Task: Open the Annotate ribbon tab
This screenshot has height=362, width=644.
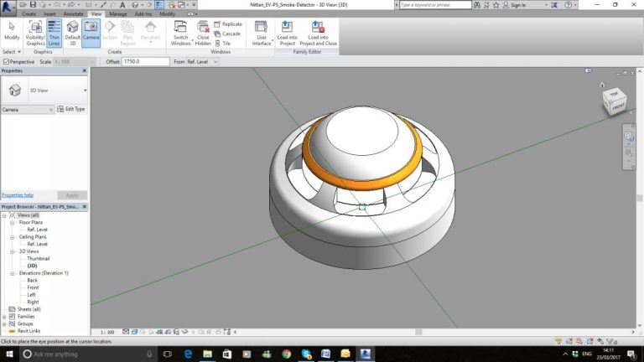Action: pos(72,14)
